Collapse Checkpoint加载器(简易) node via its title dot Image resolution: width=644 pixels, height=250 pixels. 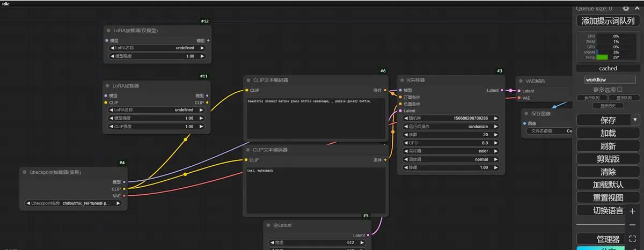25,172
